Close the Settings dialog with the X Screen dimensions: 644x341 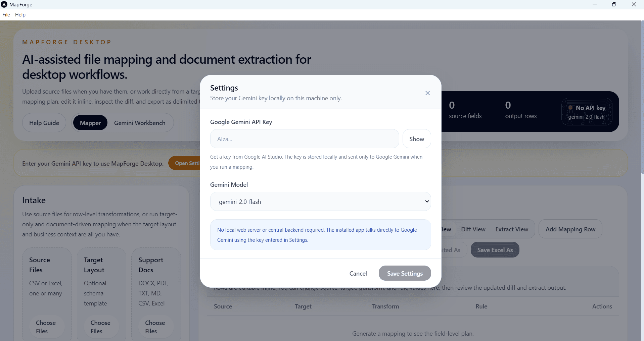(x=427, y=93)
